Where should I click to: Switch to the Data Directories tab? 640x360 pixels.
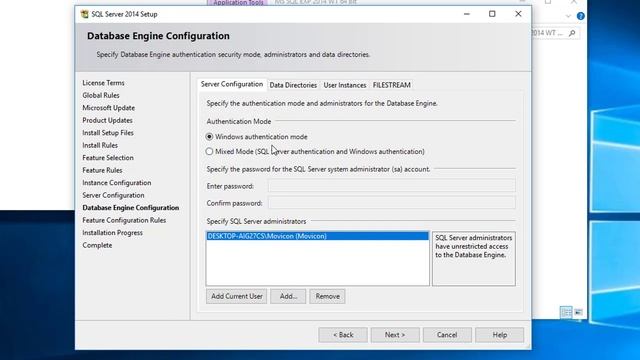click(x=293, y=85)
